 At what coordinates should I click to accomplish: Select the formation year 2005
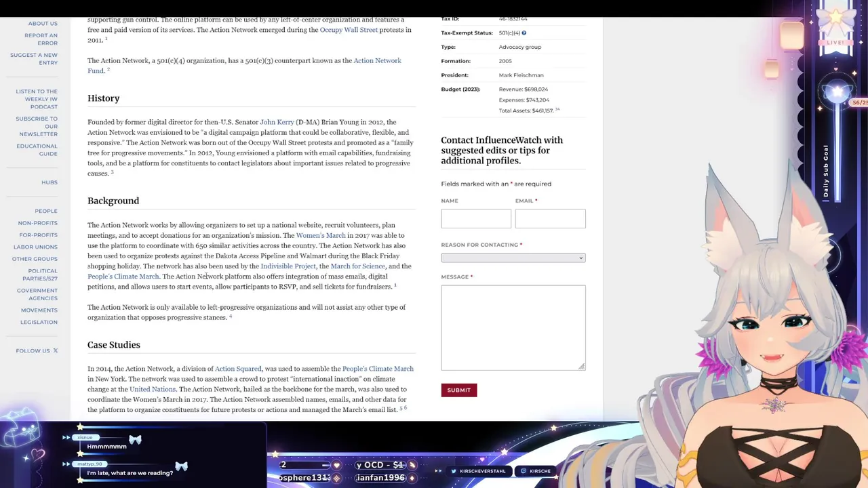click(x=505, y=61)
